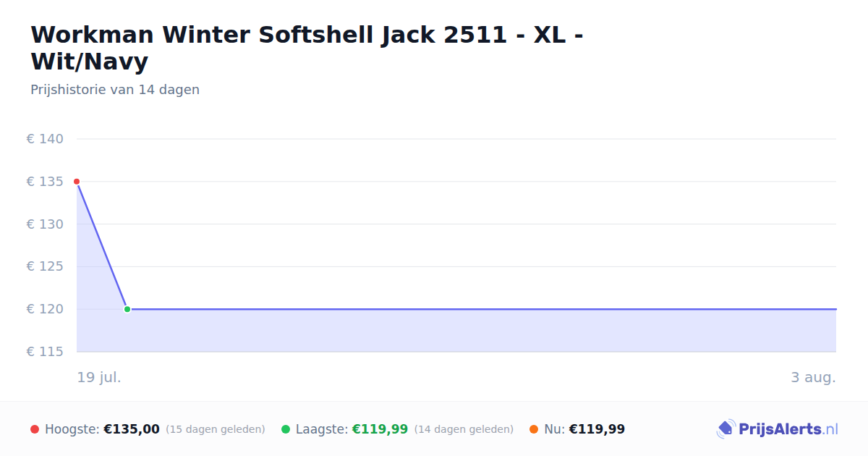868x456 pixels.
Task: Click the PrijsAlerts price tag logo icon
Action: [726, 429]
